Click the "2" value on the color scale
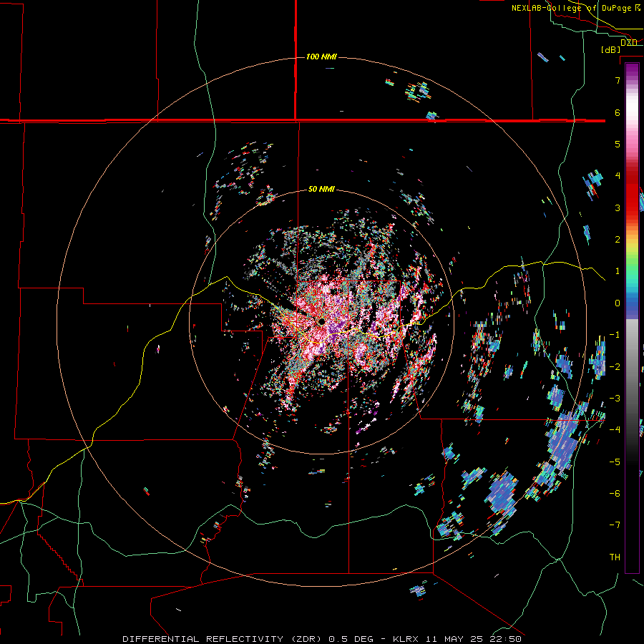 click(618, 240)
